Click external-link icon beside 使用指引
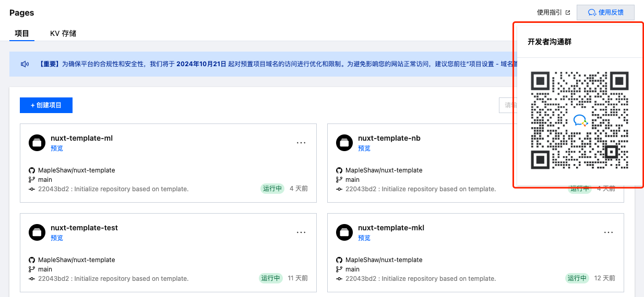The image size is (644, 297). coord(567,13)
